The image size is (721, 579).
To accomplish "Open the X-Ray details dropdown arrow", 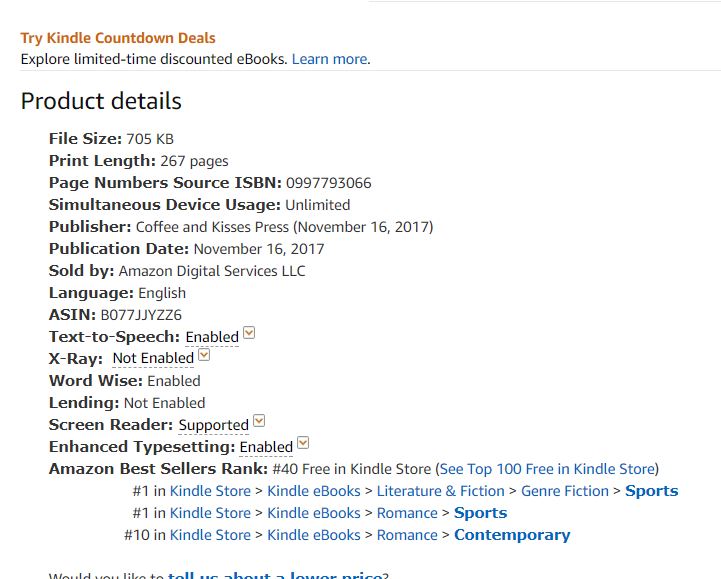I will [x=204, y=354].
